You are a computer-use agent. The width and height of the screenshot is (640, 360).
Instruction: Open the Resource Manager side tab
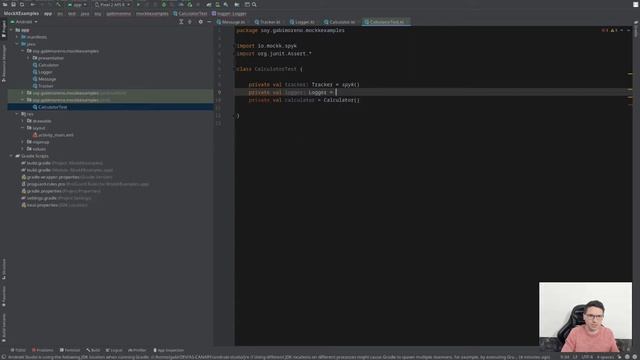point(4,63)
